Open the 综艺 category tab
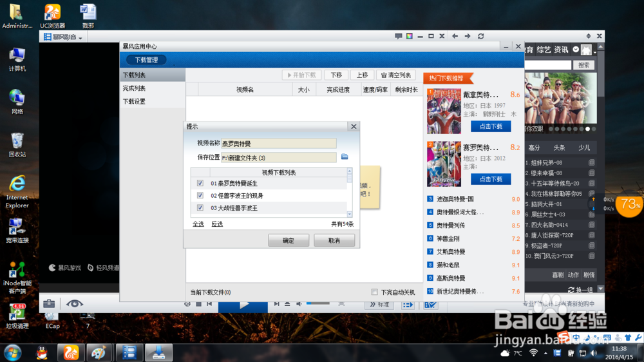Image resolution: width=644 pixels, height=362 pixels. (x=544, y=50)
